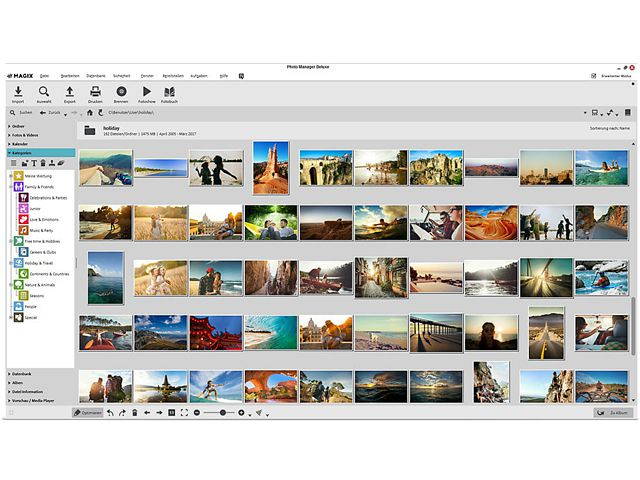The image size is (640, 480).
Task: Click the Optimieren button
Action: [87, 413]
